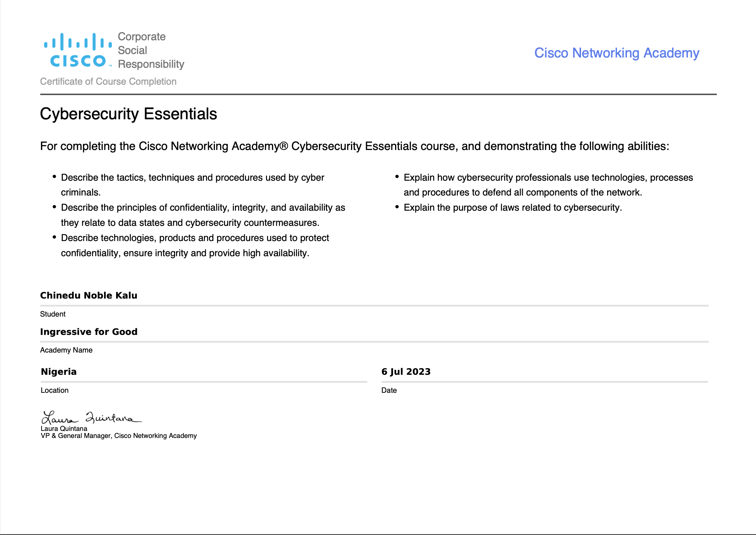756x535 pixels.
Task: Click the 6 Jul 2023 date
Action: [x=406, y=372]
